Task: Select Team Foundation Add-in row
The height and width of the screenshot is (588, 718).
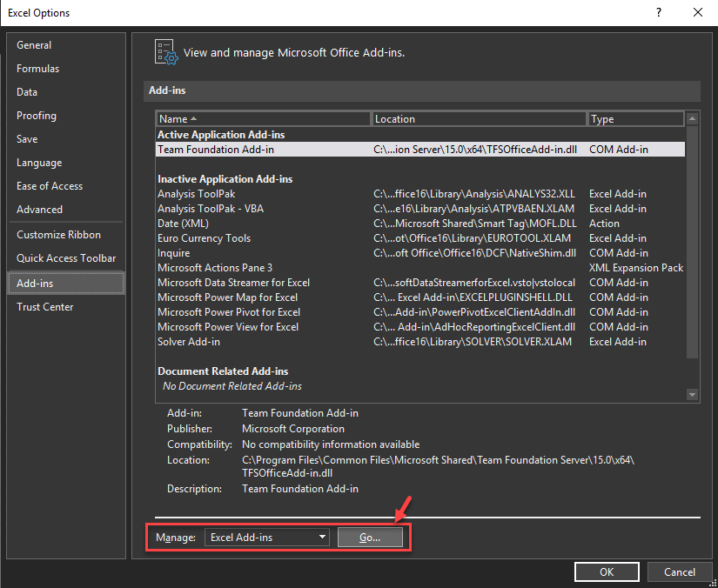Action: click(x=420, y=150)
